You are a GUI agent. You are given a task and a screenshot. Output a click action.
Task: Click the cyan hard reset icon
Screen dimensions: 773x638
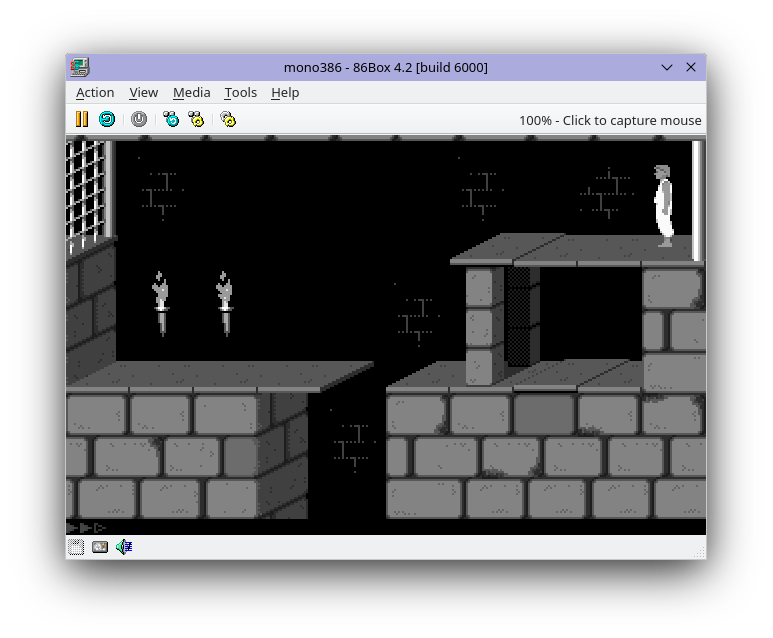(107, 119)
